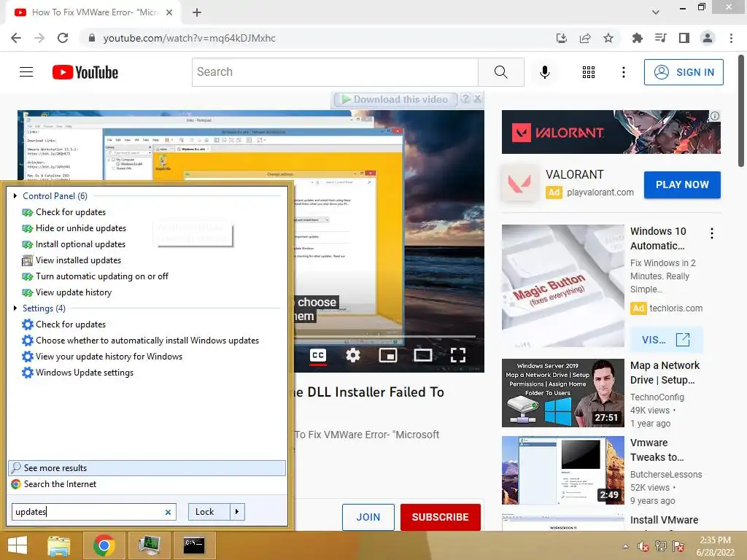Image resolution: width=747 pixels, height=560 pixels.
Task: Click PLAY NOW on Valorant ad
Action: [x=682, y=184]
